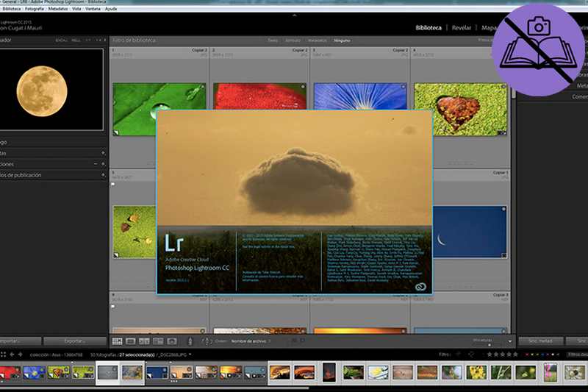Open the Fotografía menu

pyautogui.click(x=35, y=9)
